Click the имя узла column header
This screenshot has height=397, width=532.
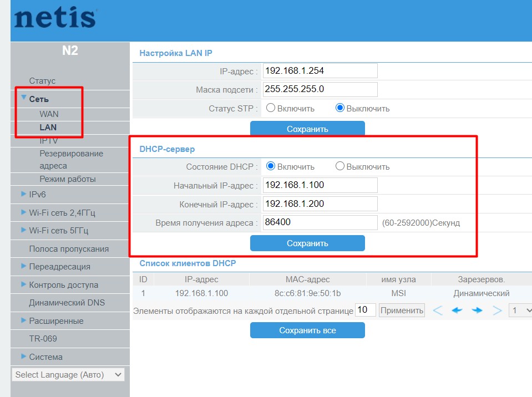pyautogui.click(x=398, y=279)
